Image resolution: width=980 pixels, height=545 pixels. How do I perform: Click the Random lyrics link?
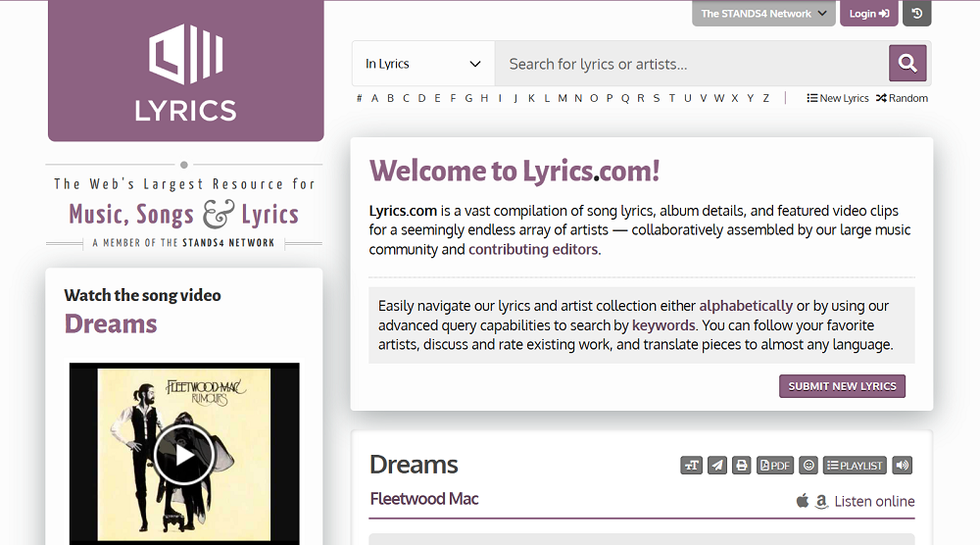[x=902, y=98]
